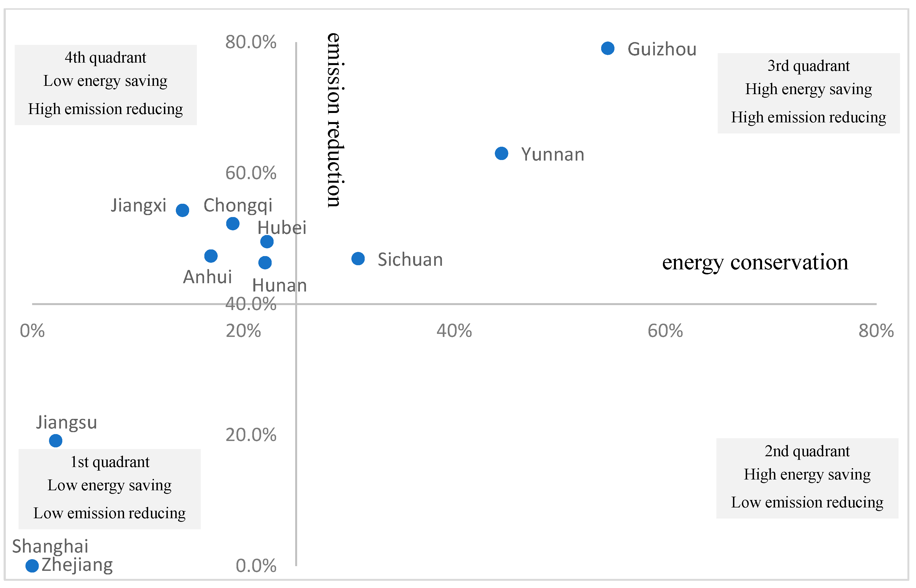Select the Yunnan data point

point(501,153)
